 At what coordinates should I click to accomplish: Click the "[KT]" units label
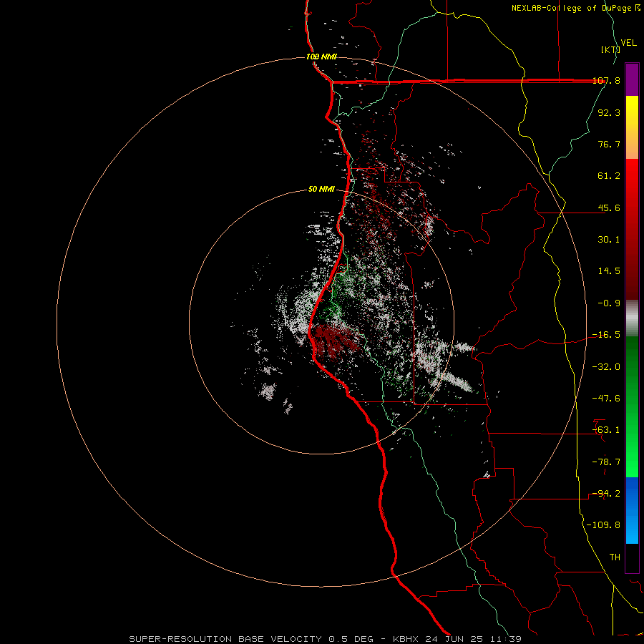(x=611, y=49)
